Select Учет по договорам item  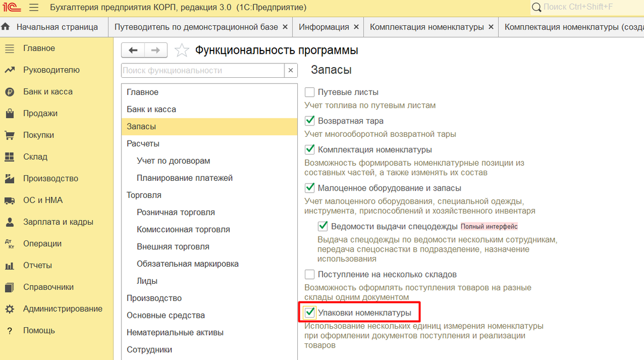tap(209, 161)
